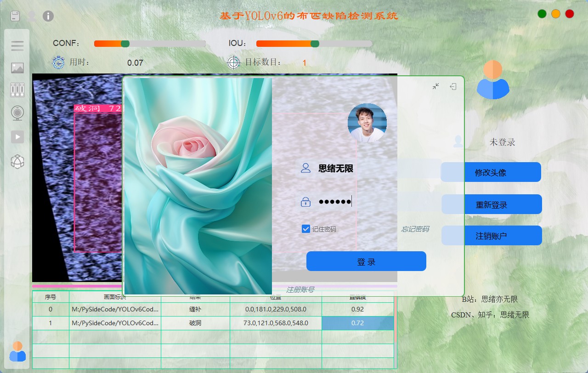Open the 忘记密码 link

point(415,229)
